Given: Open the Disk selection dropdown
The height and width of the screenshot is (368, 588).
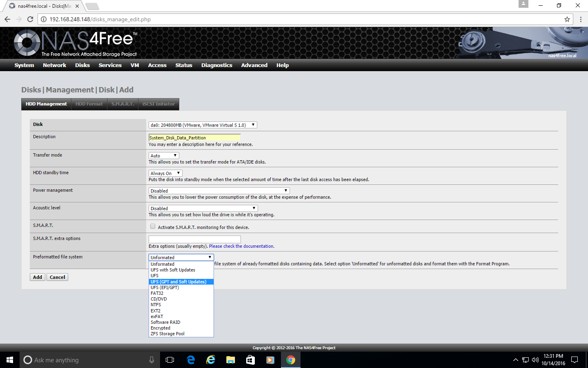Looking at the screenshot, I should coord(203,125).
